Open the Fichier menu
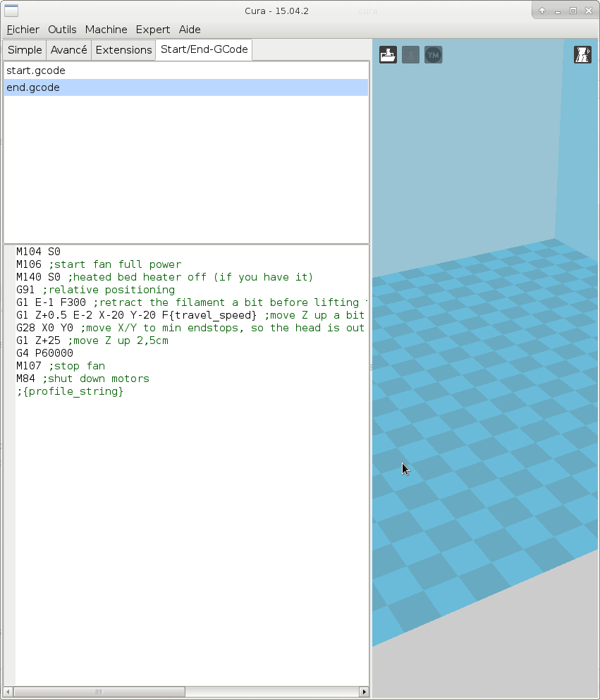Screen dimensions: 600x700 [23, 30]
